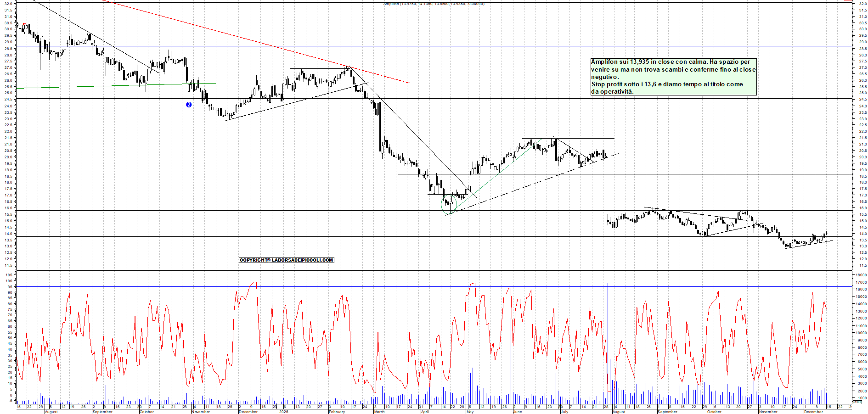Click the first August label on time axis

(51, 412)
